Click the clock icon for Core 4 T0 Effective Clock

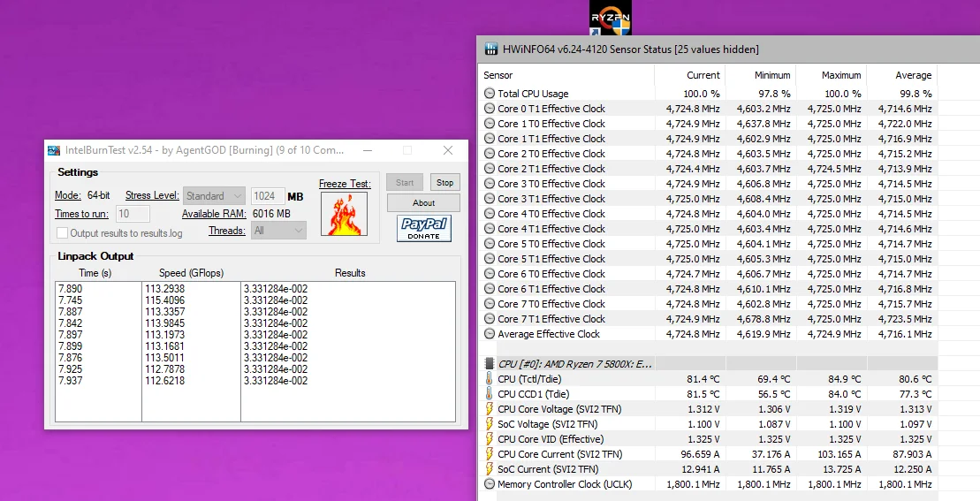pos(490,214)
